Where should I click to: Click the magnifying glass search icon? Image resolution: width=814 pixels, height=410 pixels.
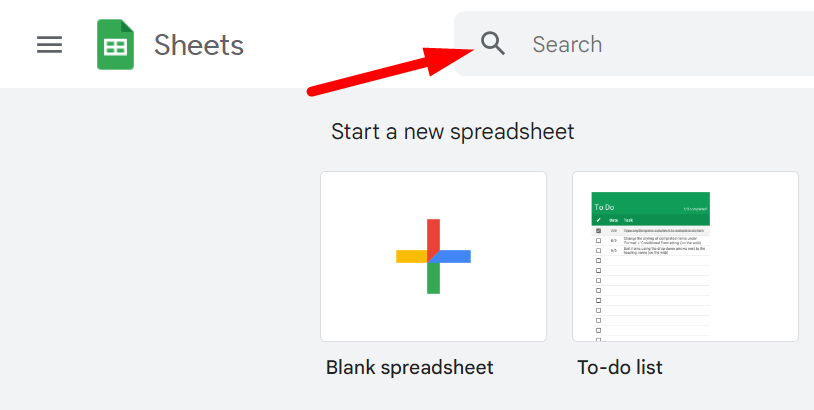pyautogui.click(x=493, y=44)
